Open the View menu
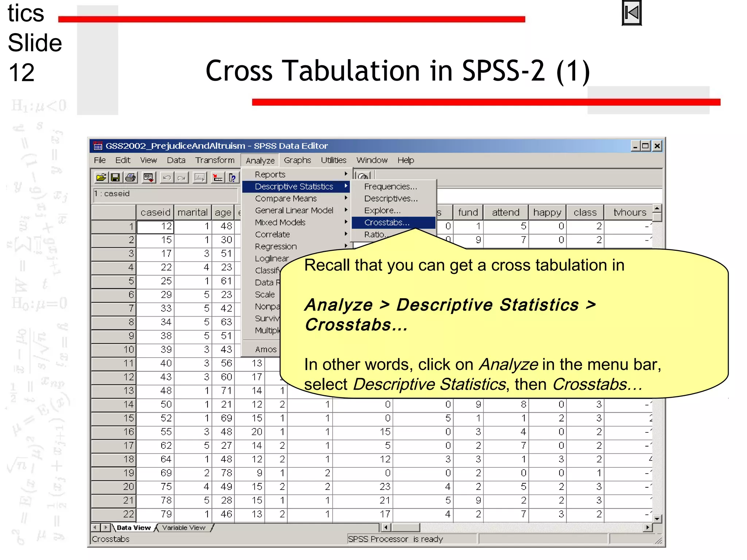Screen dimensions: 747x560 pos(148,160)
